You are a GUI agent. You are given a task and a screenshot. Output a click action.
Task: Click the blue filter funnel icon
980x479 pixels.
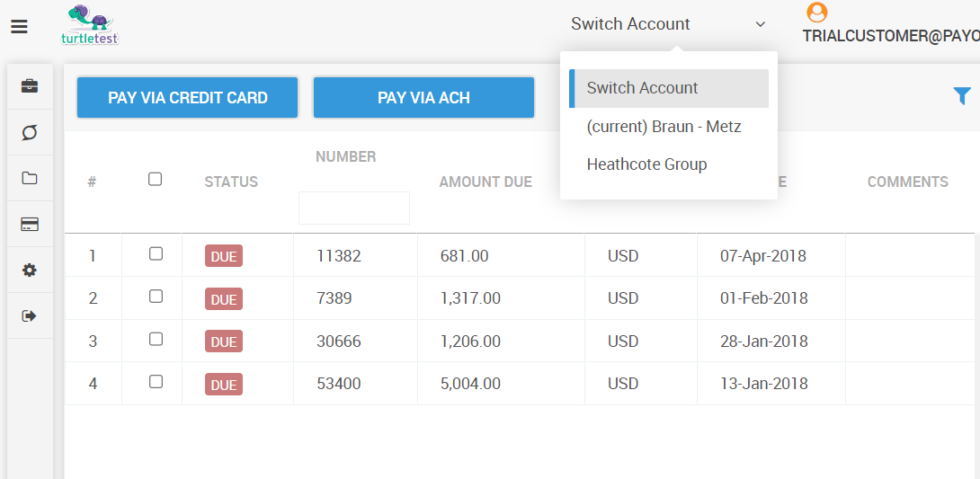coord(961,95)
